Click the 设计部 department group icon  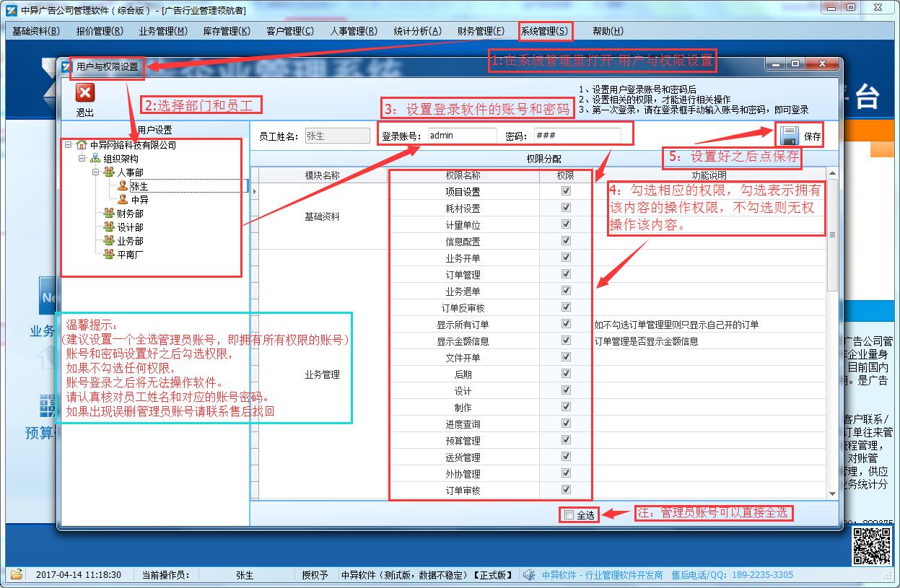coord(109,227)
